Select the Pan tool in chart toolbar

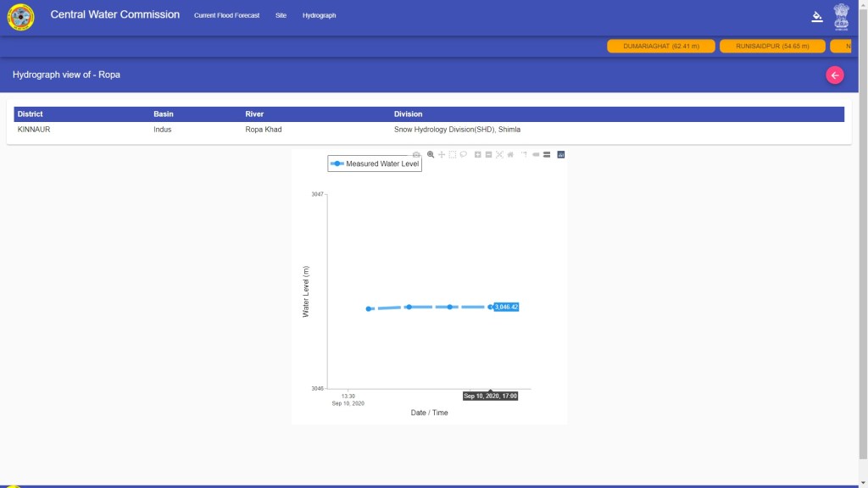[442, 154]
